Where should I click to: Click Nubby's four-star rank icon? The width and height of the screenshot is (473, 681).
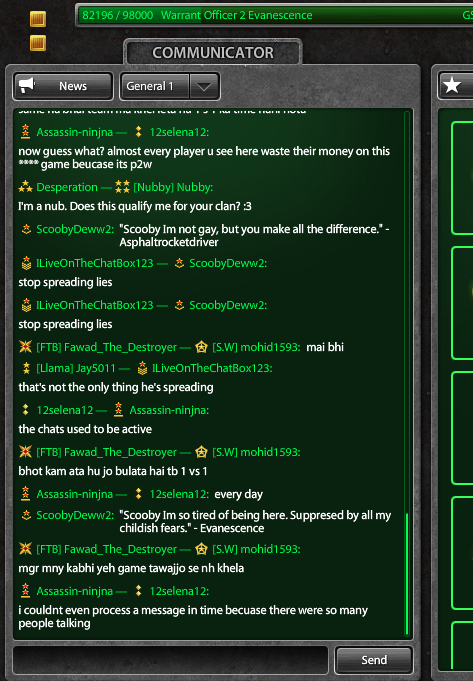click(x=122, y=187)
